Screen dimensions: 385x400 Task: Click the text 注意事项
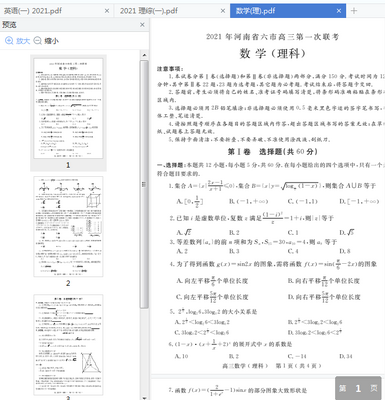(170, 69)
